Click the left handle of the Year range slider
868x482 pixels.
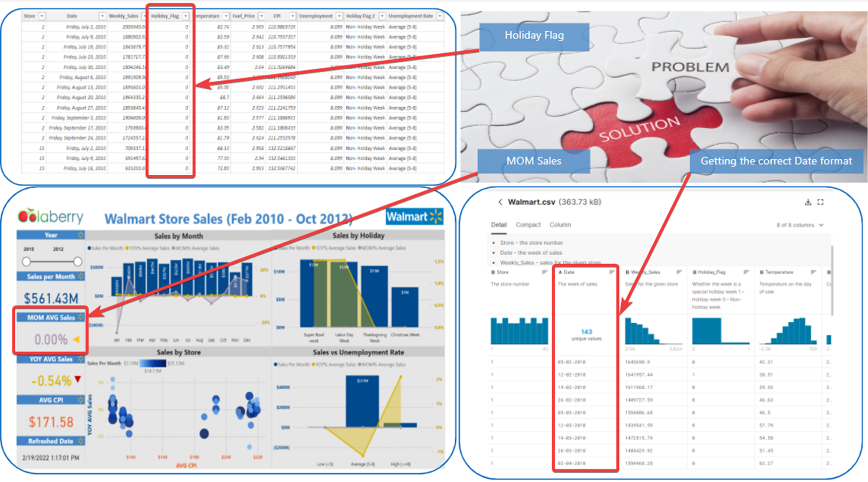[26, 262]
